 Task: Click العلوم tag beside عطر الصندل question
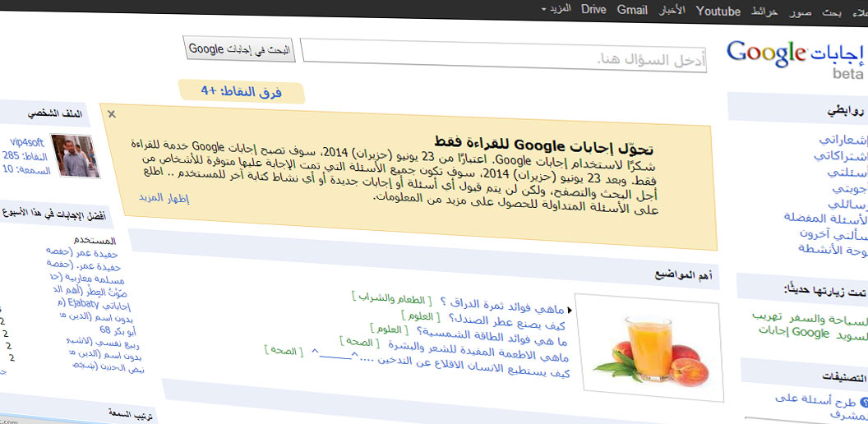420,316
